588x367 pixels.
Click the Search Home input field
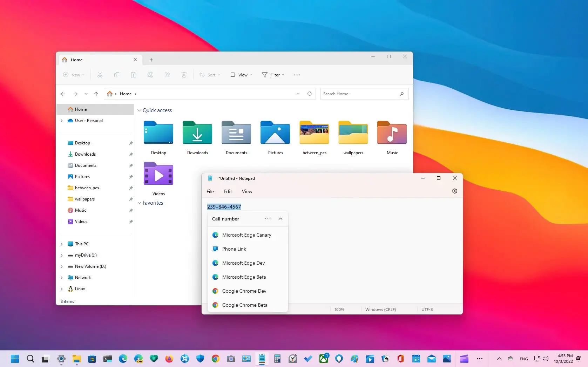pos(361,94)
